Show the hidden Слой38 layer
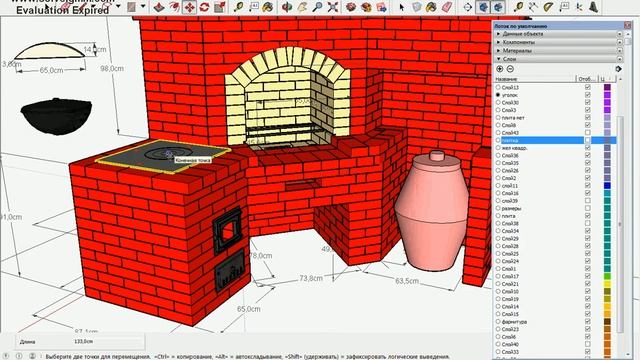Image resolution: width=640 pixels, height=360 pixels. 588,223
